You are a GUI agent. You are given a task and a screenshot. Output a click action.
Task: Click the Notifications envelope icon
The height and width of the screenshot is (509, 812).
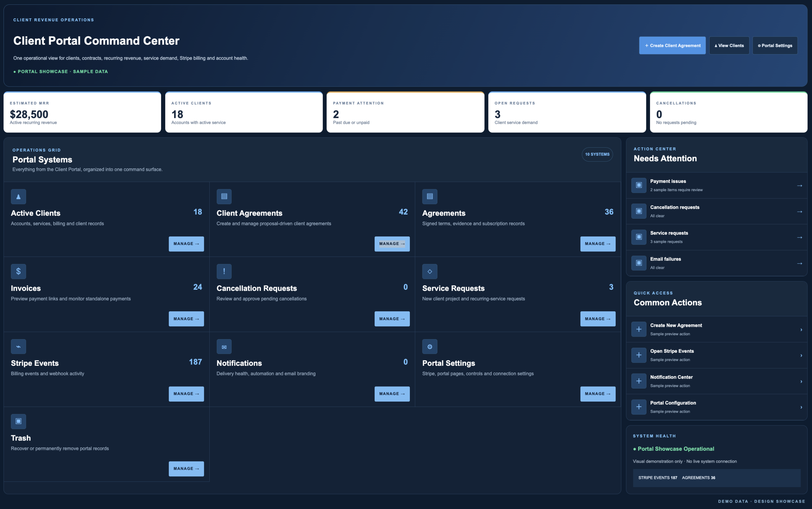[224, 346]
